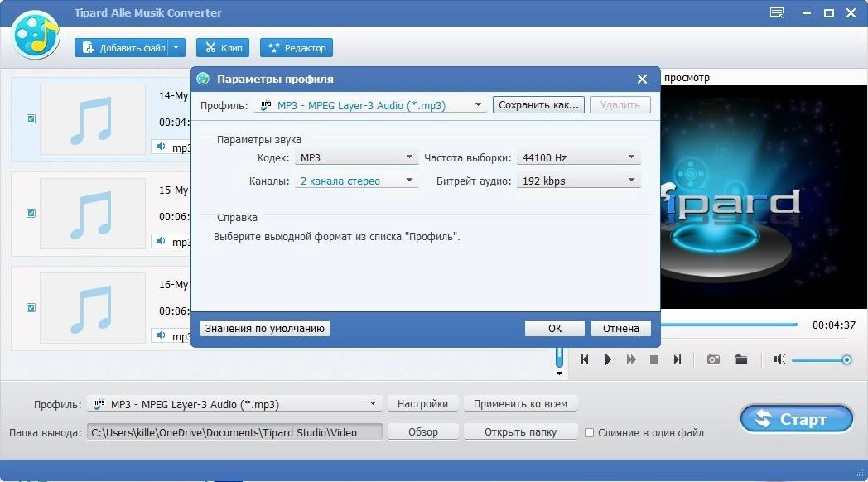Uncheck the 14-My track checkbox
The image size is (868, 482).
(x=31, y=119)
